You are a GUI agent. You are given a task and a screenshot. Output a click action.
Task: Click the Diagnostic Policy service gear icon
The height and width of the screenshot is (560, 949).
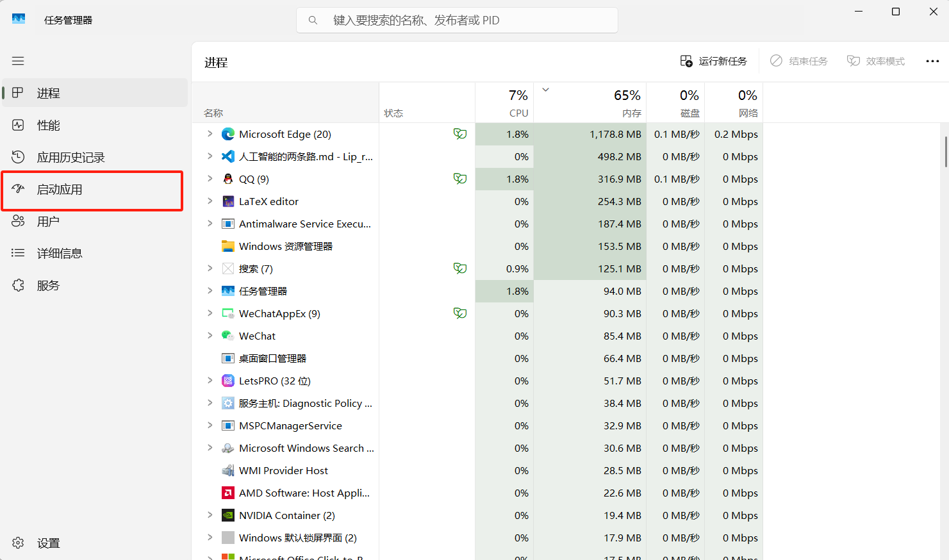click(x=227, y=403)
